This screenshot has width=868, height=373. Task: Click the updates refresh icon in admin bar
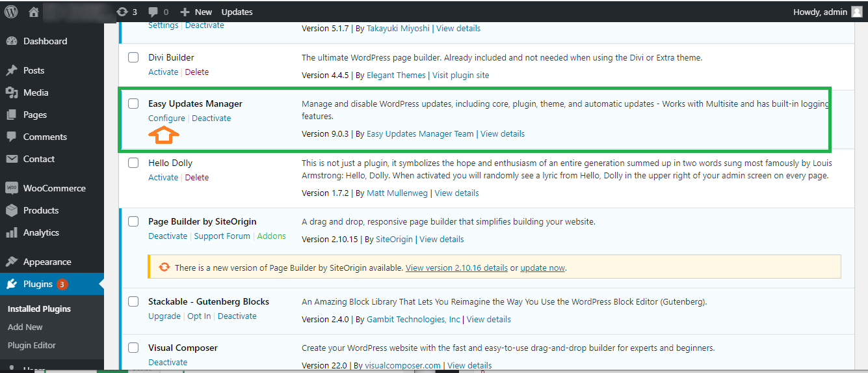[x=122, y=12]
